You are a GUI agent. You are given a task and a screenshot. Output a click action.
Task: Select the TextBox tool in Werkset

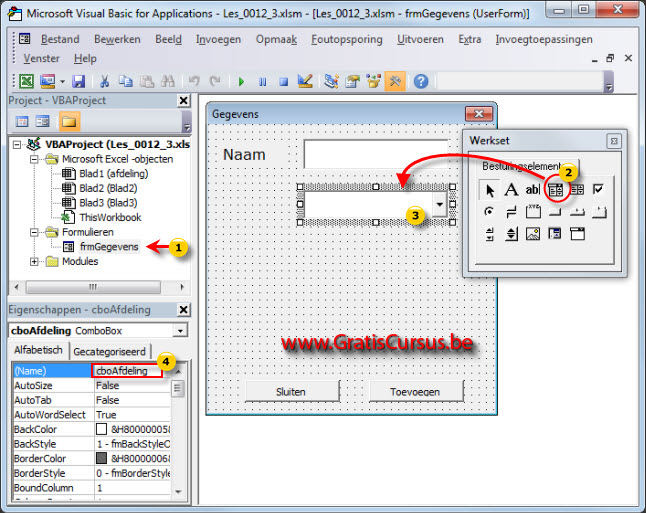[533, 190]
